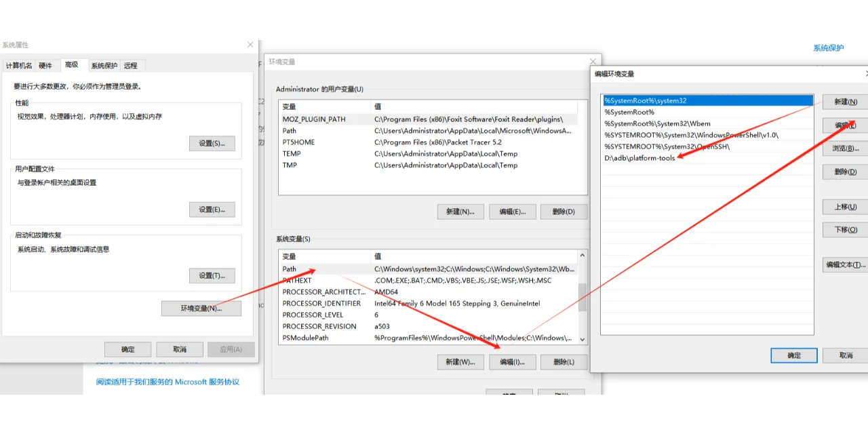The width and height of the screenshot is (868, 434).
Task: Select D:\adb\platform-tools entry
Action: pyautogui.click(x=707, y=158)
